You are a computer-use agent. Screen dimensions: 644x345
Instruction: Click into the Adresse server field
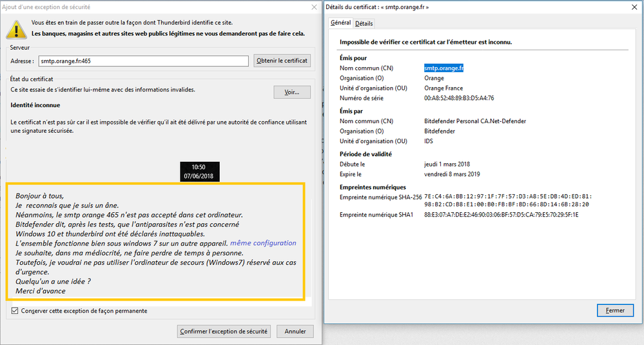coord(143,61)
